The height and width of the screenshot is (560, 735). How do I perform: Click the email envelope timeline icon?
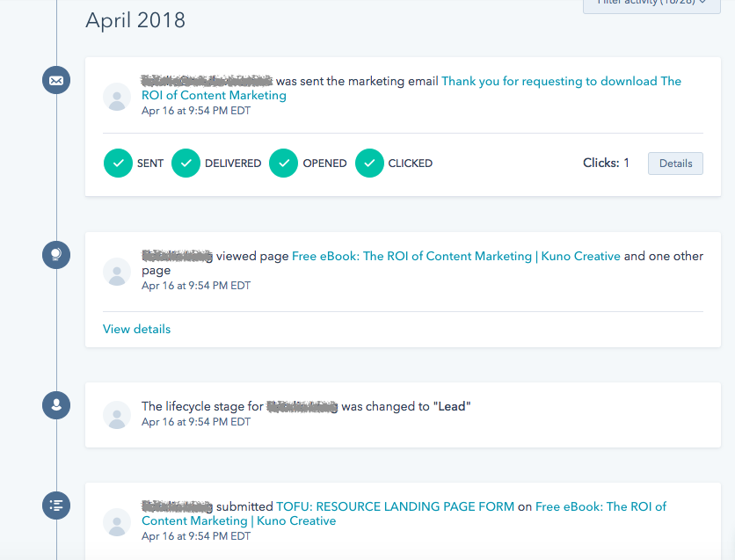click(56, 80)
